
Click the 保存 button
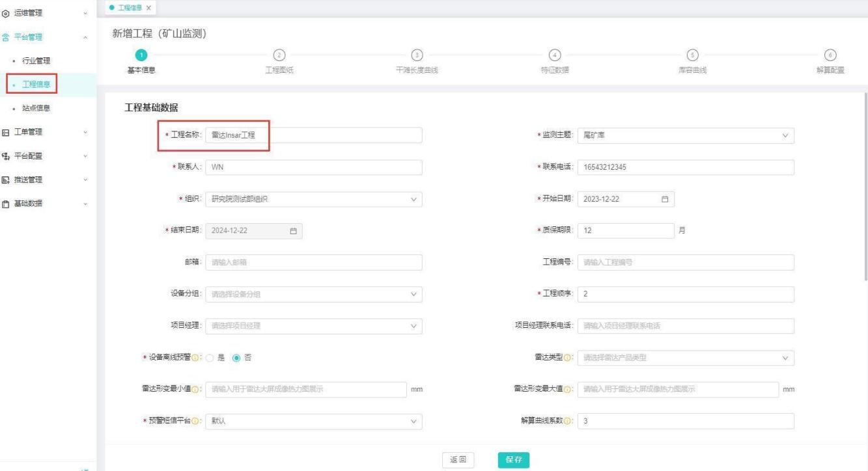click(514, 459)
